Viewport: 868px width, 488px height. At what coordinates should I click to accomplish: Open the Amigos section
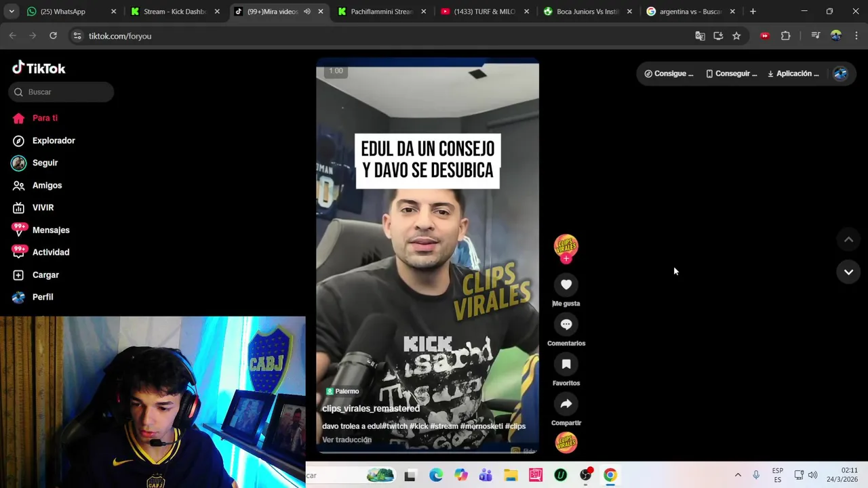(x=47, y=185)
